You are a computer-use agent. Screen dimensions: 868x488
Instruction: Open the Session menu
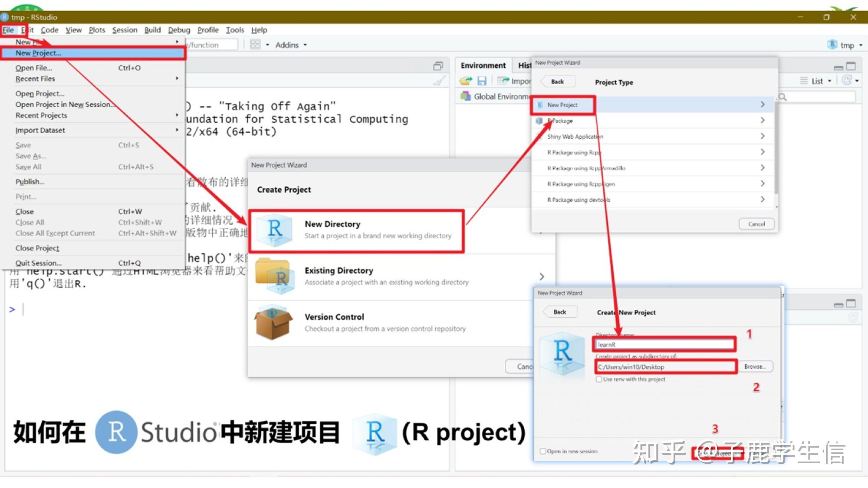click(x=125, y=30)
